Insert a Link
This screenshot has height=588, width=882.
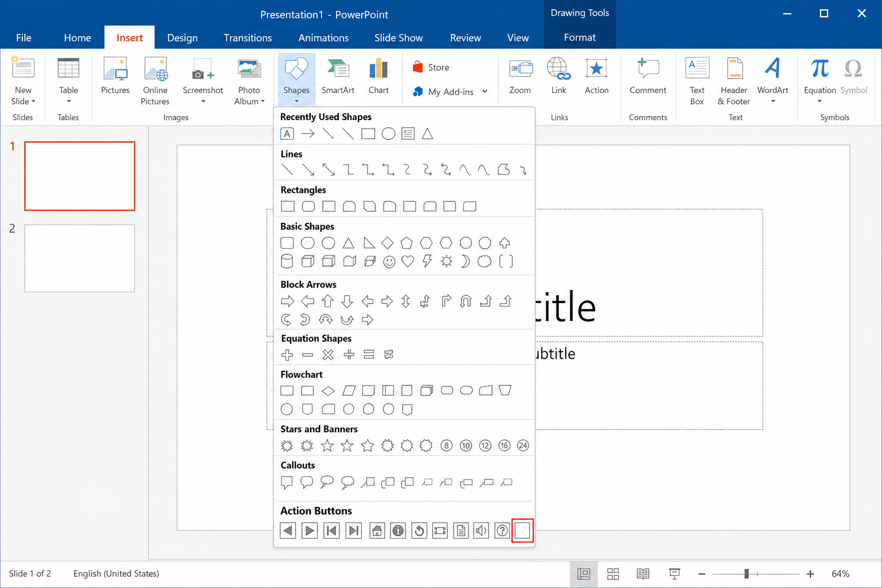559,77
